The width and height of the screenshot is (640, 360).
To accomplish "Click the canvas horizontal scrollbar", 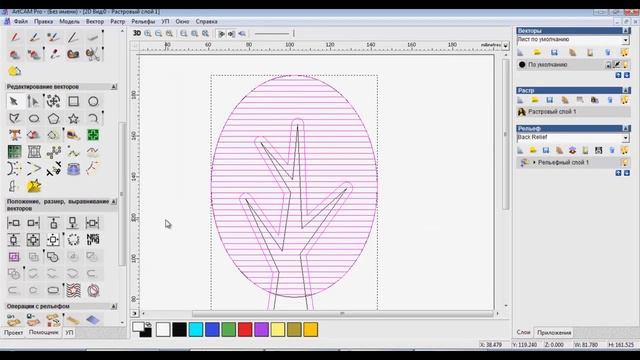I will point(342,314).
